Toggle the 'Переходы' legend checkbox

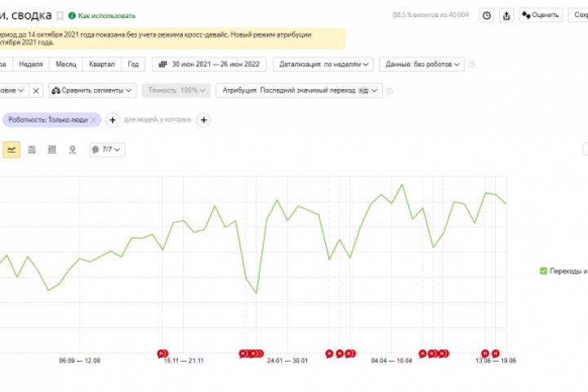point(544,271)
